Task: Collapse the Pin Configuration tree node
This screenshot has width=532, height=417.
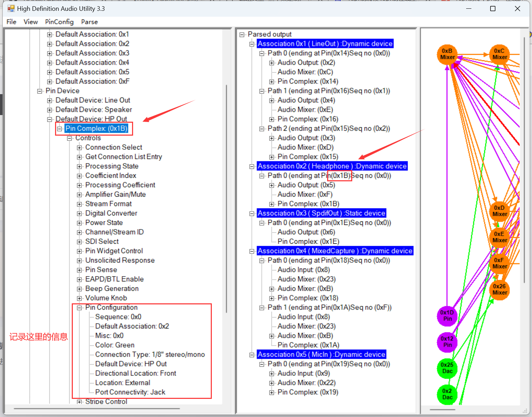Action: point(79,308)
